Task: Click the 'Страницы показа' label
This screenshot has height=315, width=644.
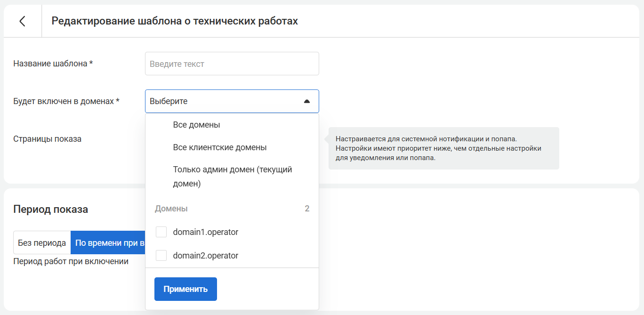Action: pyautogui.click(x=47, y=139)
